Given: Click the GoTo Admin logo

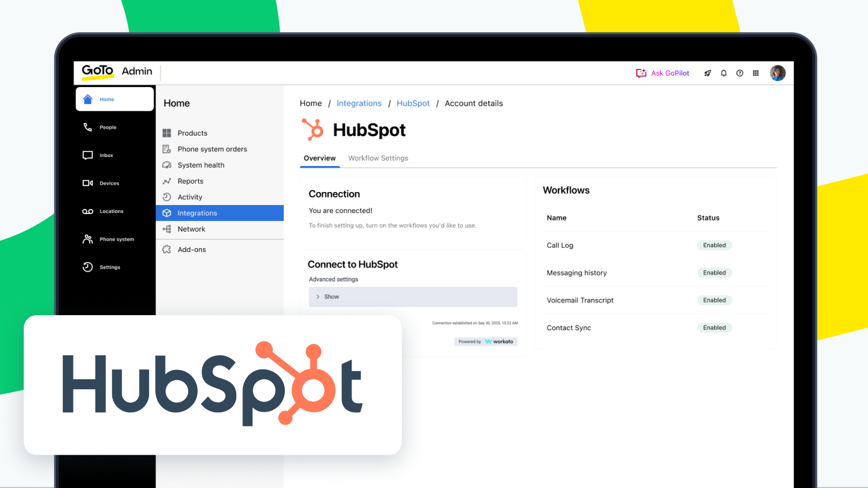Looking at the screenshot, I should coord(117,72).
